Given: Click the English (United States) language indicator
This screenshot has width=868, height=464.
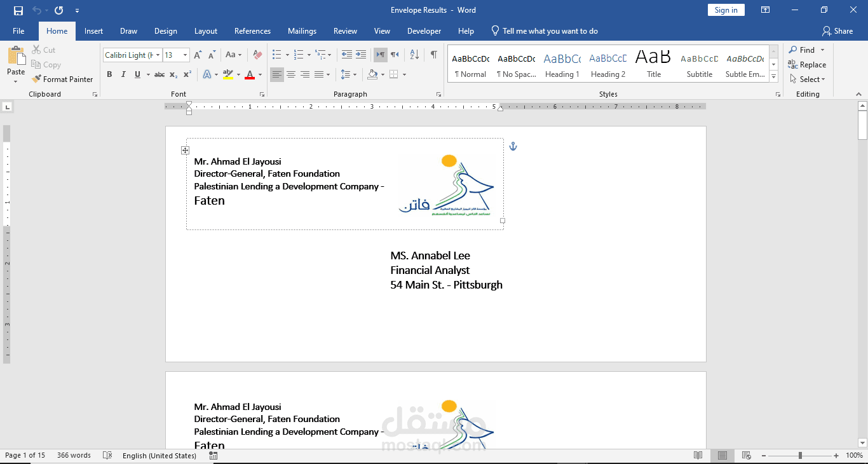Looking at the screenshot, I should click(159, 456).
